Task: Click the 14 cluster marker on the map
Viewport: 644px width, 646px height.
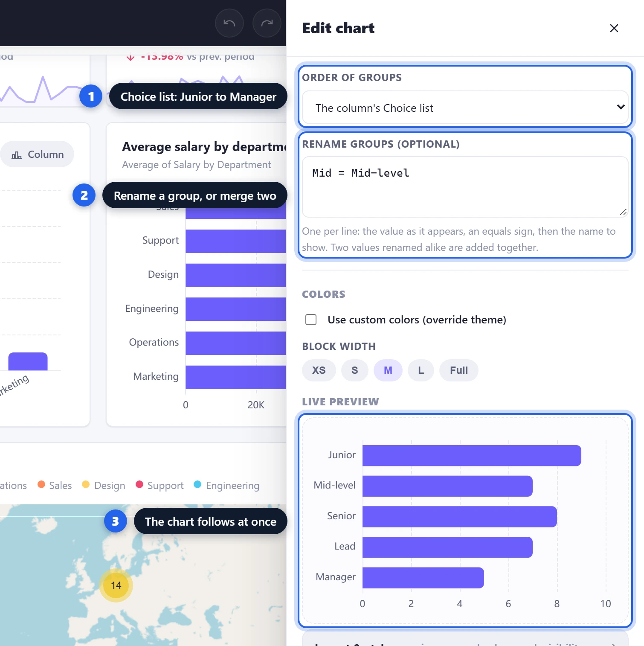Action: click(116, 585)
